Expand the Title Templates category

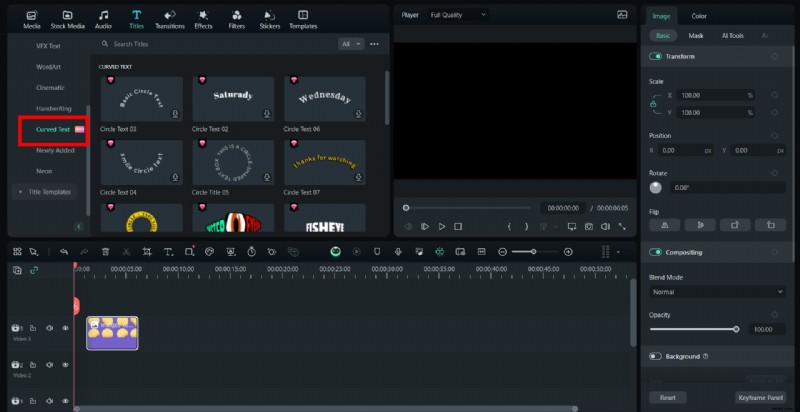(49, 191)
